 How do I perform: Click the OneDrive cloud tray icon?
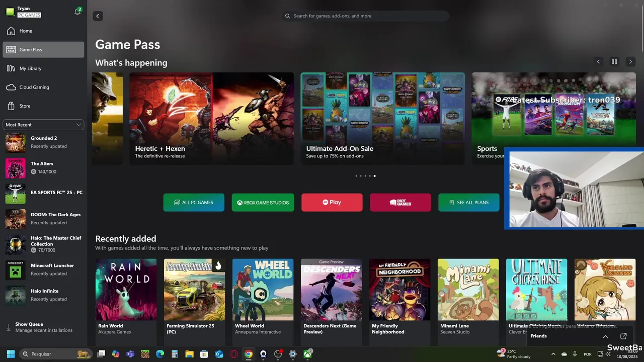pyautogui.click(x=564, y=354)
